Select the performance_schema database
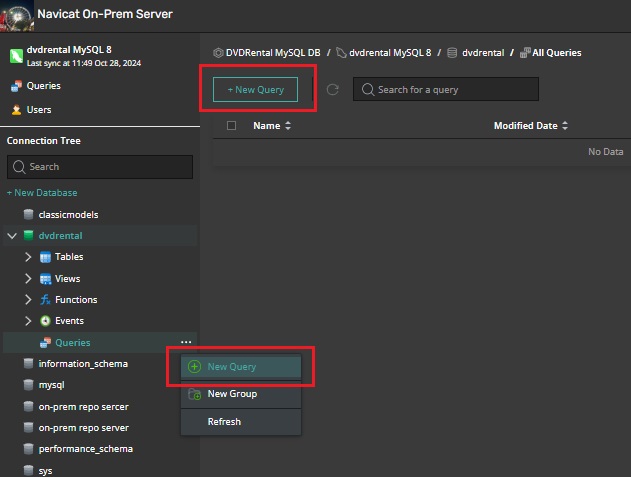This screenshot has width=631, height=477. (x=85, y=449)
